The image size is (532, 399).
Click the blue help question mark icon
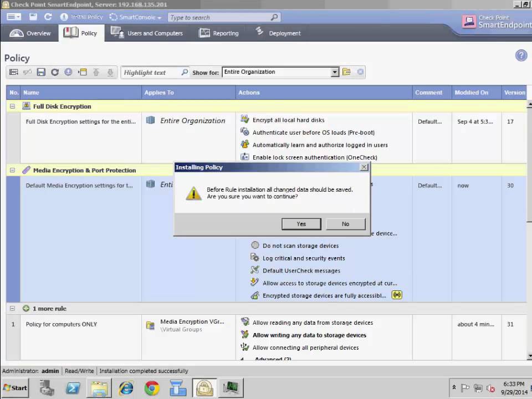click(x=521, y=55)
